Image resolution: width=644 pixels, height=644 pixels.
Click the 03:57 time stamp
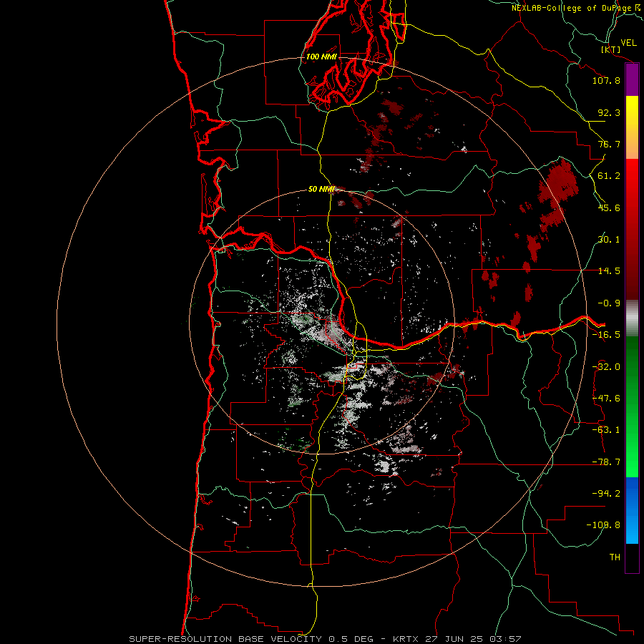[505, 639]
